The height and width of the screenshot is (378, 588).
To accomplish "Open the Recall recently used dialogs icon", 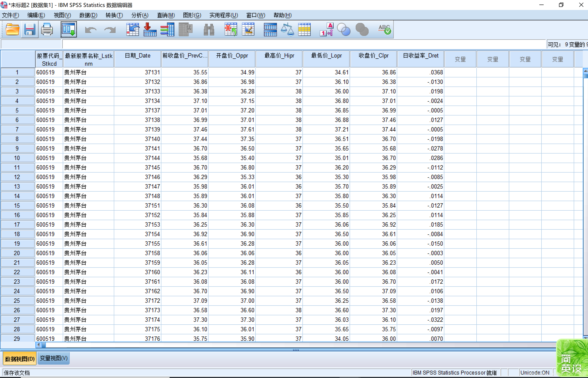I will 69,30.
